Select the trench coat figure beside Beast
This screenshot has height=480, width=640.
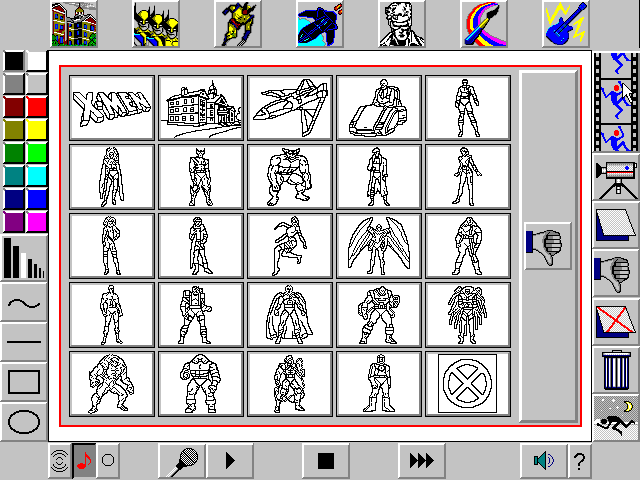tap(379, 177)
